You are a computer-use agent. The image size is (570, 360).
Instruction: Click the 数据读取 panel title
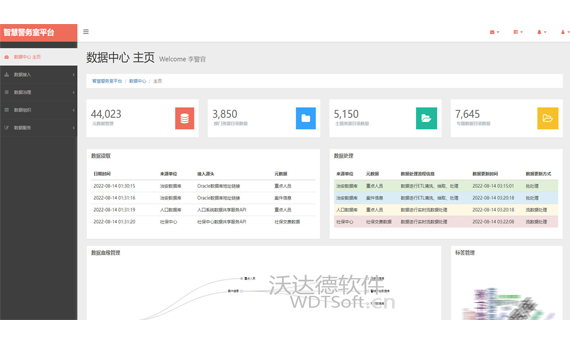[x=101, y=156]
